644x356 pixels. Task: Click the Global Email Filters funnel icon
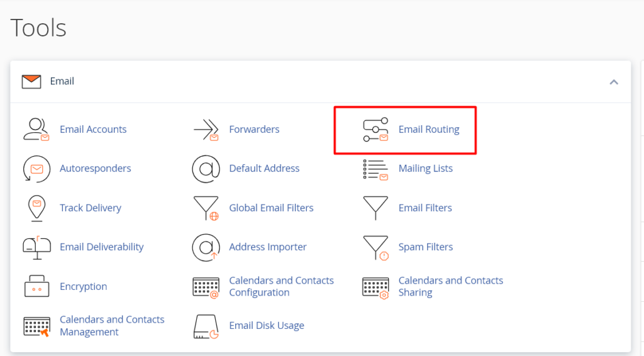coord(206,208)
